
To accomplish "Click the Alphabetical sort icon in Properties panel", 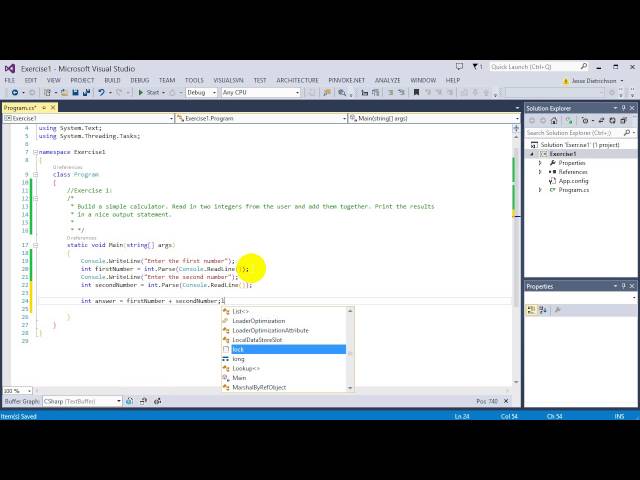I will pyautogui.click(x=543, y=310).
